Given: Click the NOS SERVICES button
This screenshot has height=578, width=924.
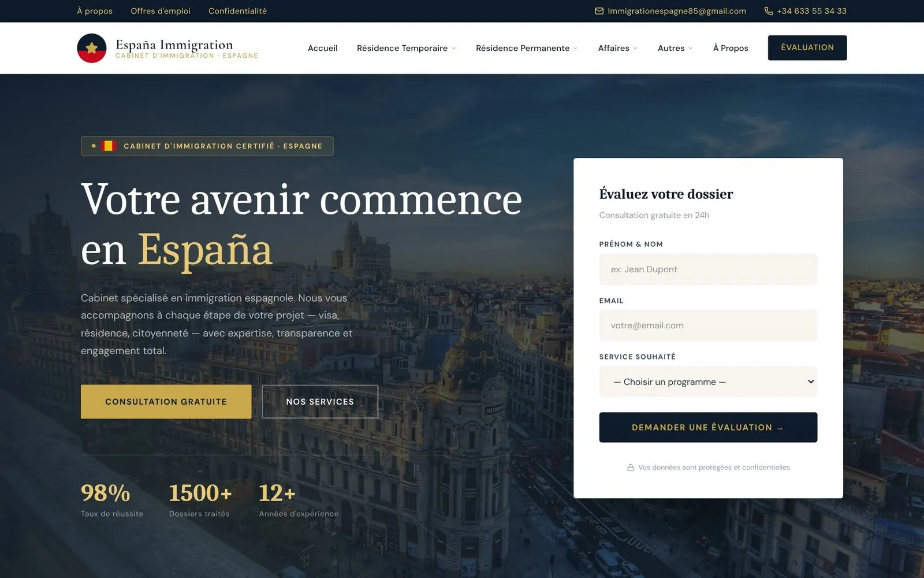Looking at the screenshot, I should click(x=320, y=402).
